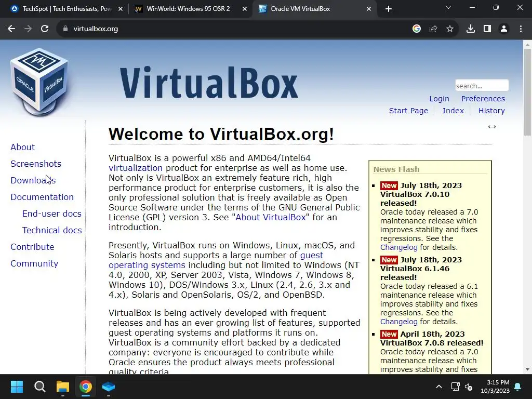
Task: Click the padlock site info icon
Action: [65, 29]
